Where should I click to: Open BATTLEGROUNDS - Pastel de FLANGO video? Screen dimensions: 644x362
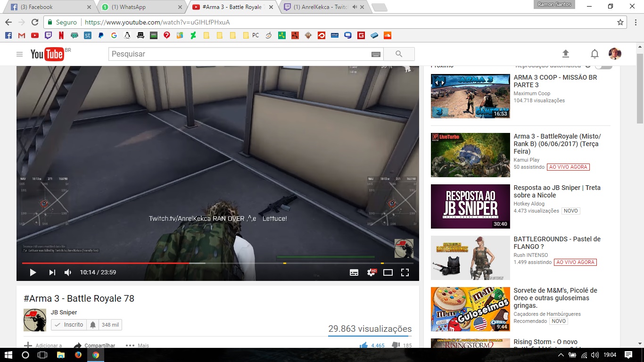pos(557,243)
